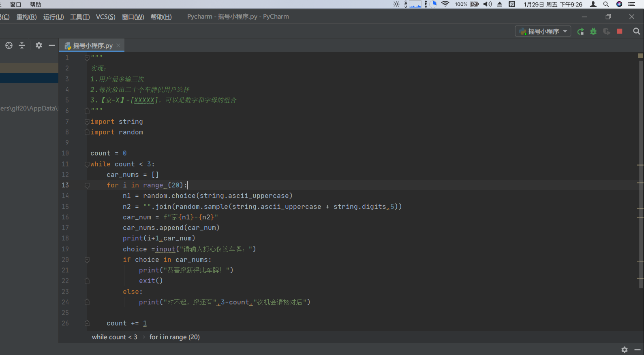Rerun the 摇号小程序 program
Viewport: 644px width, 355px height.
(x=580, y=32)
